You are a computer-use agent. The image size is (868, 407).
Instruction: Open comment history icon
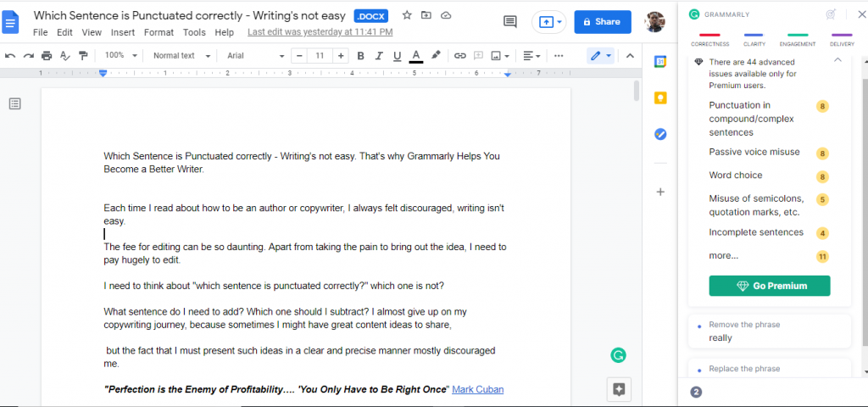pos(509,21)
